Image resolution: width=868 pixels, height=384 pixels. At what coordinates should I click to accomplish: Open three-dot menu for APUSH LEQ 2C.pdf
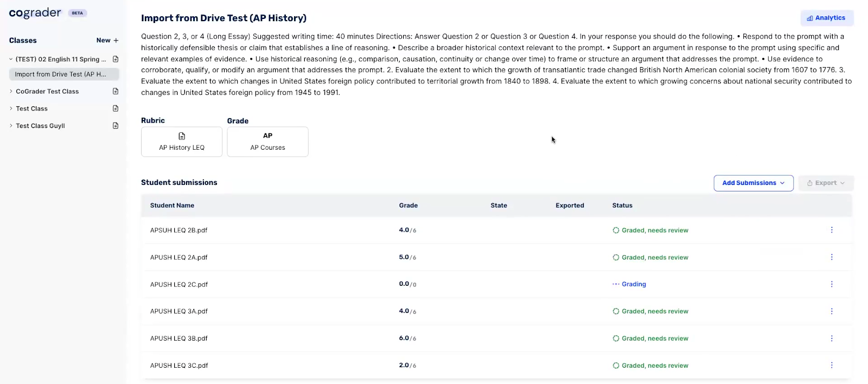[831, 284]
